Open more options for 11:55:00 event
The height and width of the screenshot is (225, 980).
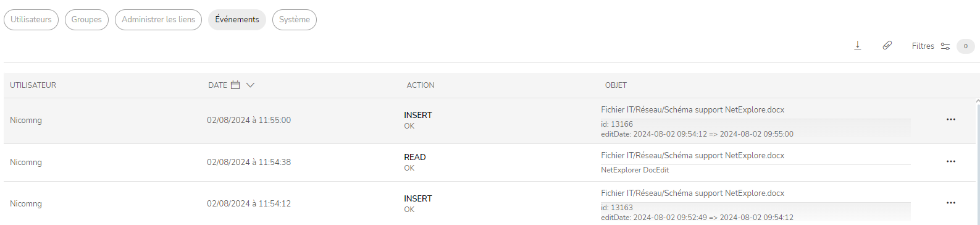coord(950,119)
